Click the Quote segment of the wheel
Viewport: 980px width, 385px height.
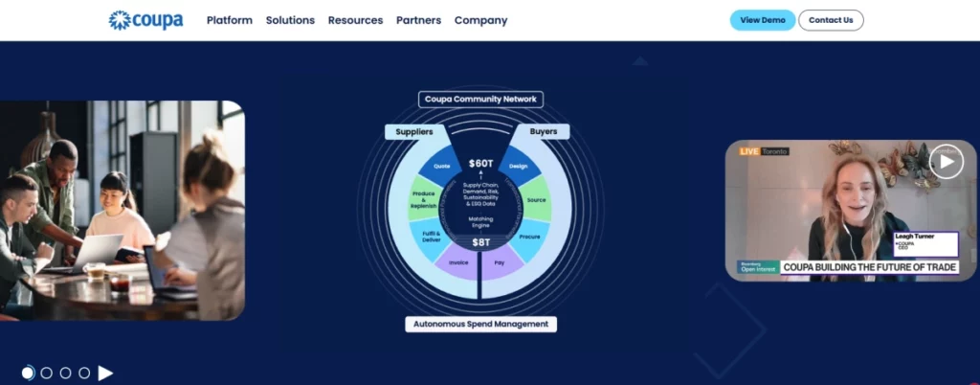pos(442,167)
